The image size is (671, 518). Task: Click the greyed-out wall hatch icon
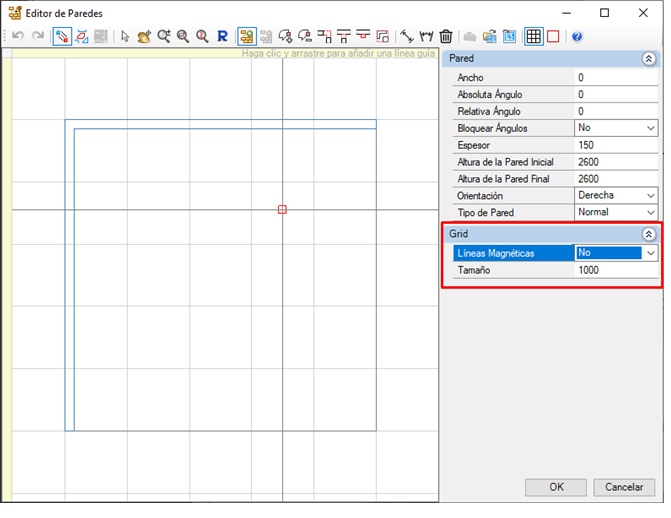tap(101, 36)
